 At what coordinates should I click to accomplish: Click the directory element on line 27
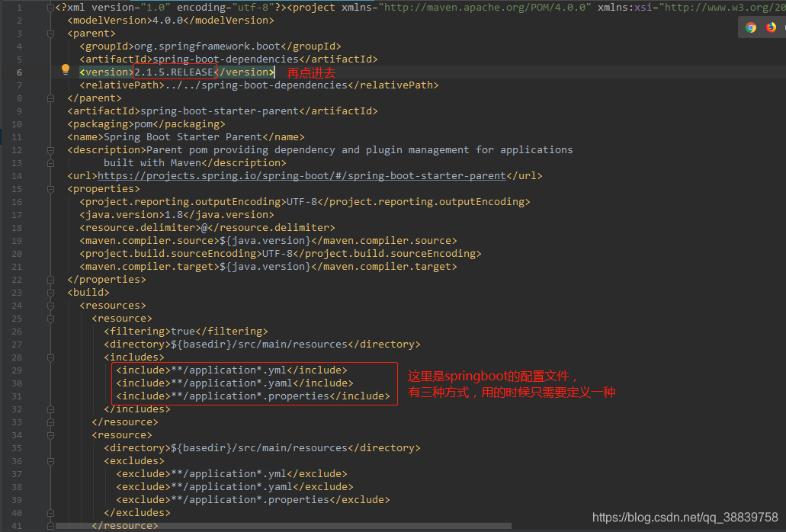tap(262, 345)
